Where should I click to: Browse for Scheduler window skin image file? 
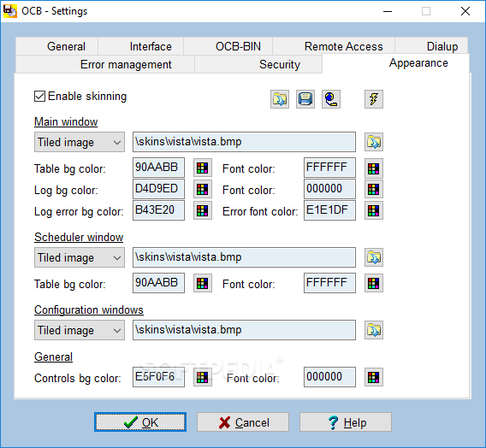tap(374, 257)
